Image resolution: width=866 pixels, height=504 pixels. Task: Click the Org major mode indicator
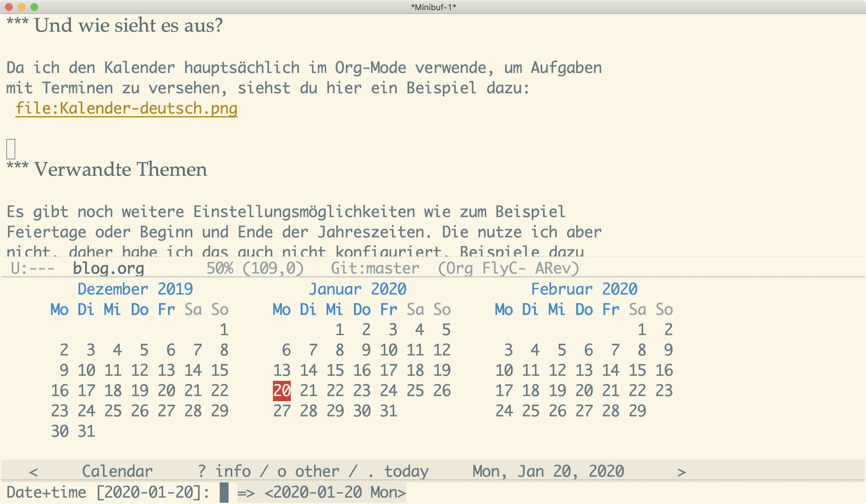coord(460,268)
